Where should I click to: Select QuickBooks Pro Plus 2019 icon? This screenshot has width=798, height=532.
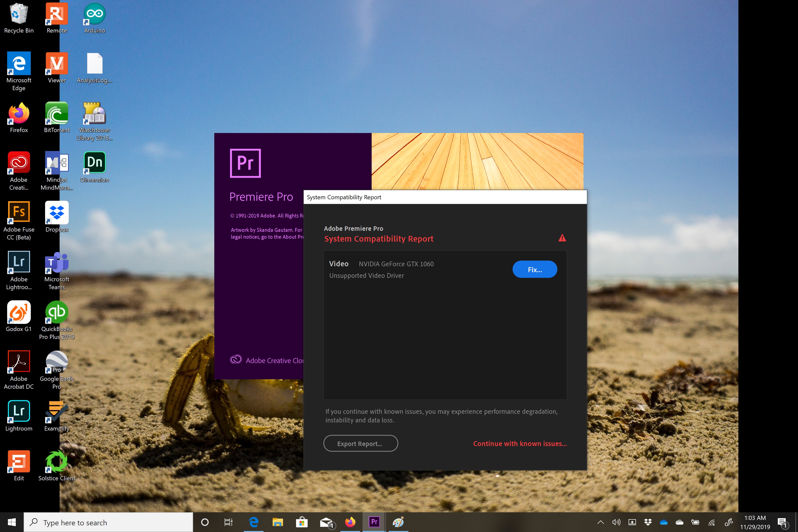pyautogui.click(x=57, y=312)
